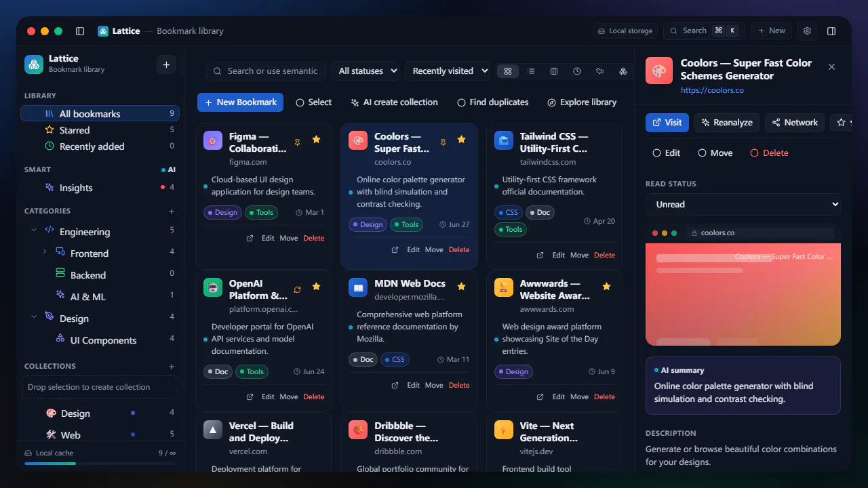Switch to graph cluster view

click(x=623, y=71)
